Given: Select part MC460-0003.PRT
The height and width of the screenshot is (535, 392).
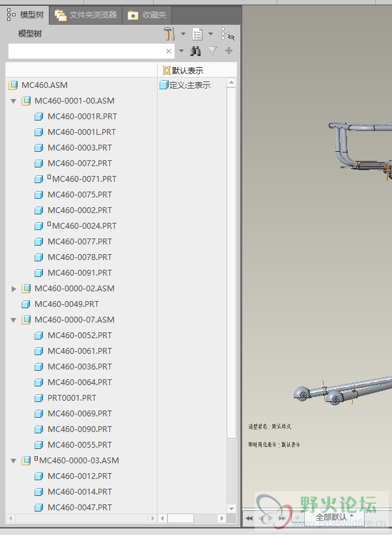Looking at the screenshot, I should tap(79, 148).
